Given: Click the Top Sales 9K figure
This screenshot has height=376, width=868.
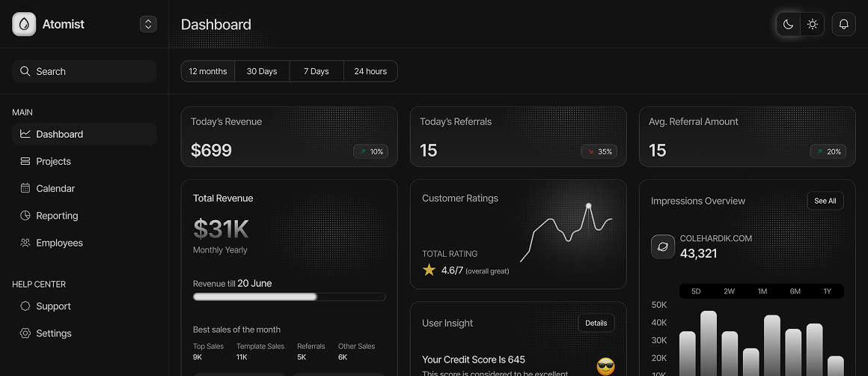Looking at the screenshot, I should point(198,357).
